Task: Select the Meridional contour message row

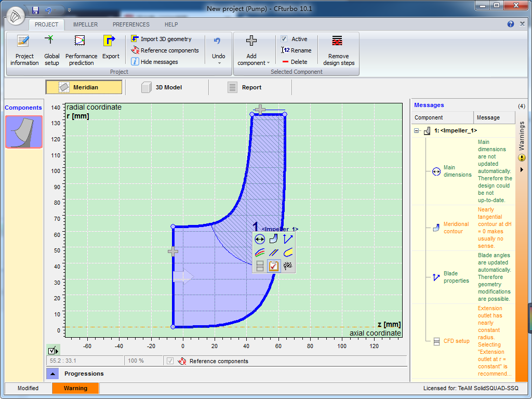Action: tap(463, 228)
